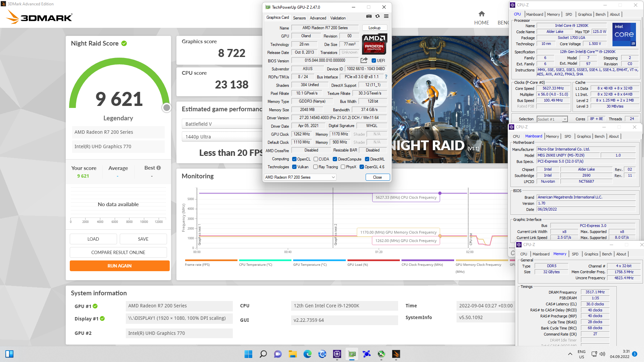Take a GPU-Z screenshot with camera icon
This screenshot has width=644, height=362.
(x=369, y=16)
